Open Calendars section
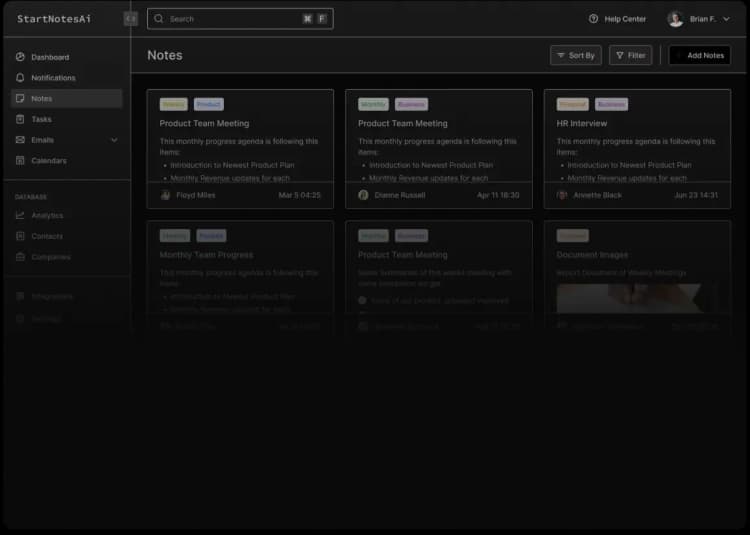 tap(66, 161)
